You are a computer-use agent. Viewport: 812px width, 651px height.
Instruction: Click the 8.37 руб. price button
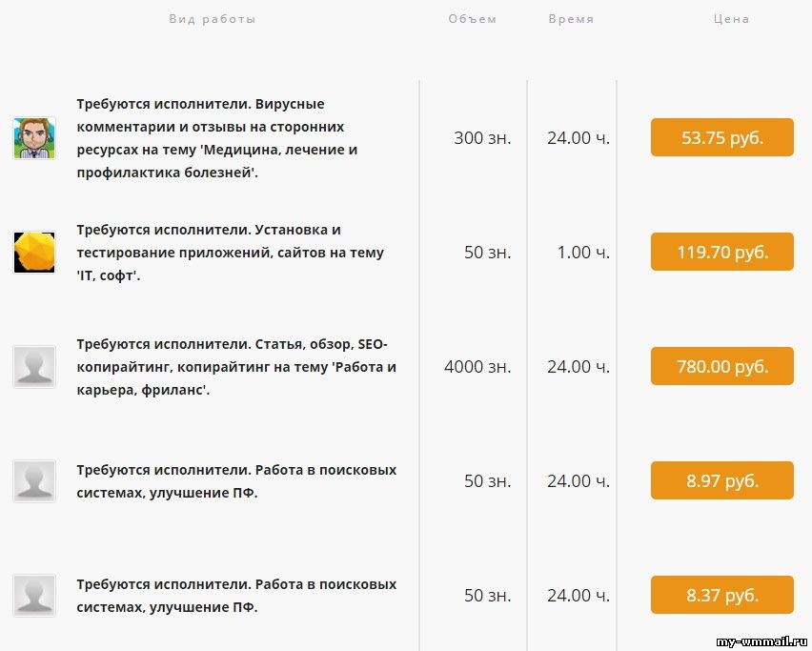click(721, 595)
